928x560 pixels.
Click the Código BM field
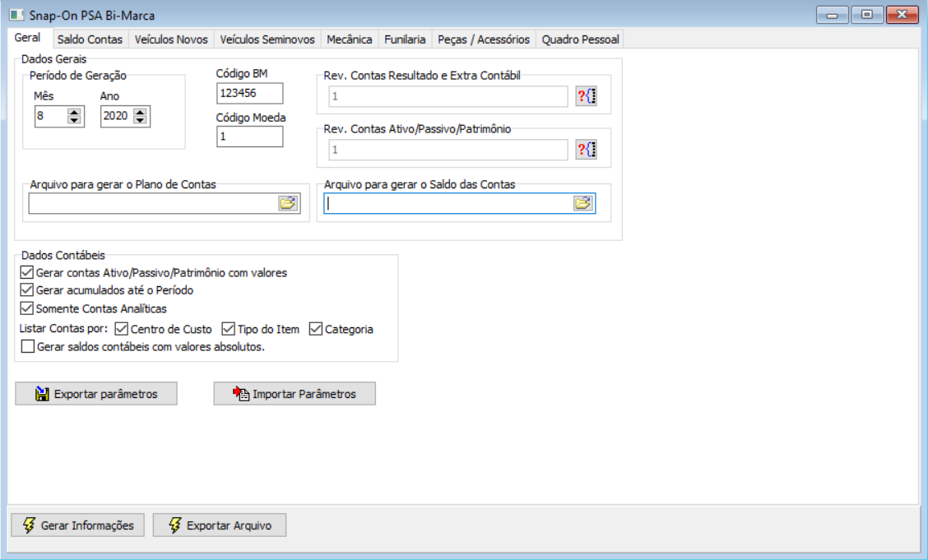click(250, 94)
